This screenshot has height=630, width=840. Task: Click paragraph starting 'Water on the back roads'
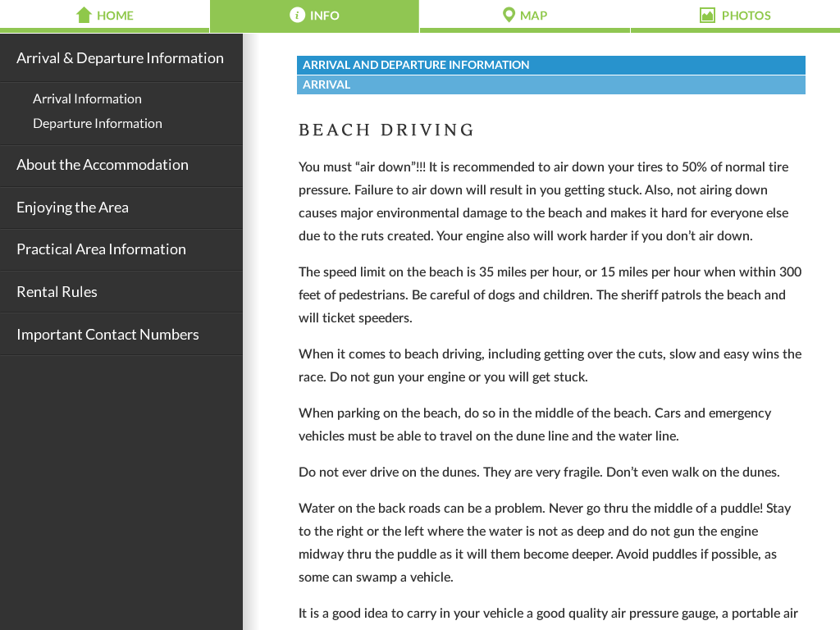pos(545,543)
